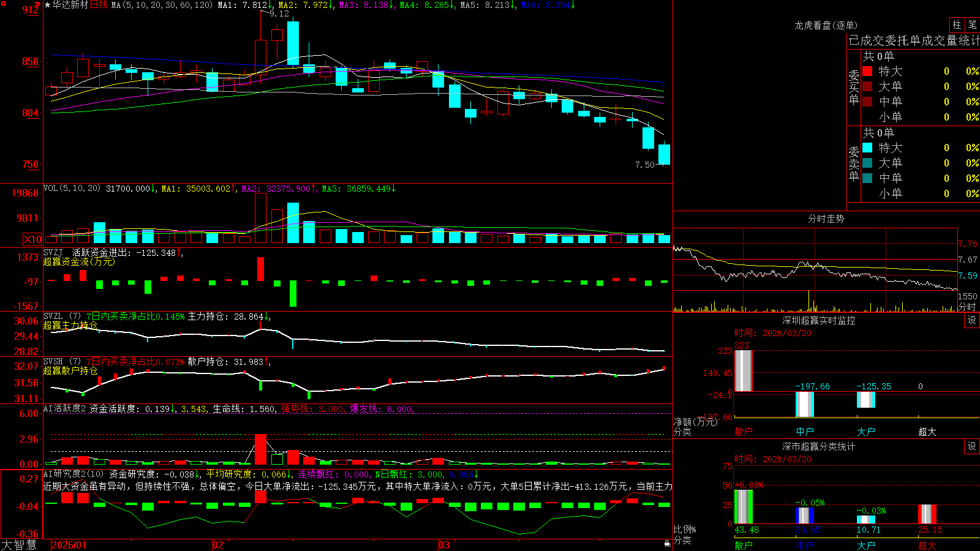The height and width of the screenshot is (551, 980).
Task: Switch to 柱 (bar) display mode
Action: click(957, 24)
